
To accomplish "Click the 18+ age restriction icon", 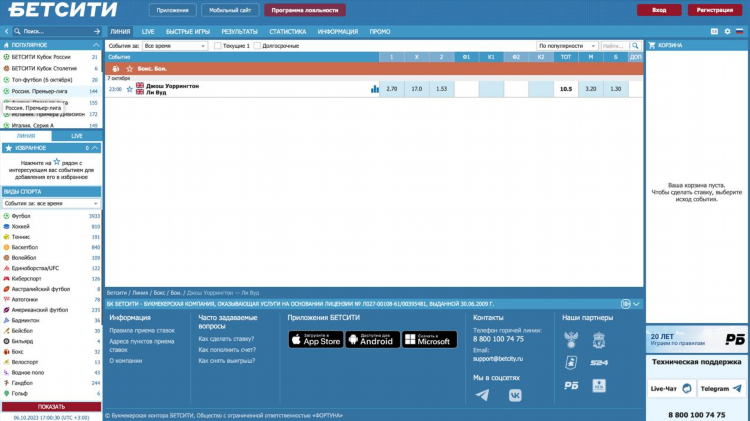I will click(625, 304).
